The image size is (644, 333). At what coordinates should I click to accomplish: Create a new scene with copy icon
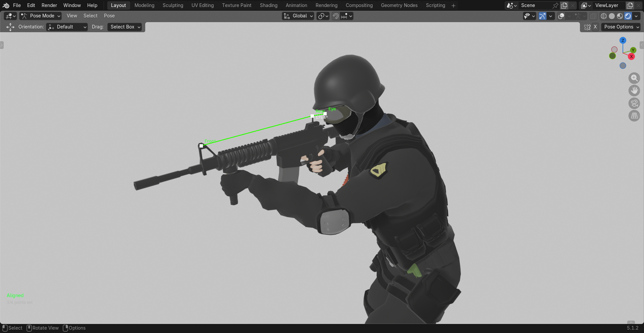click(x=564, y=5)
